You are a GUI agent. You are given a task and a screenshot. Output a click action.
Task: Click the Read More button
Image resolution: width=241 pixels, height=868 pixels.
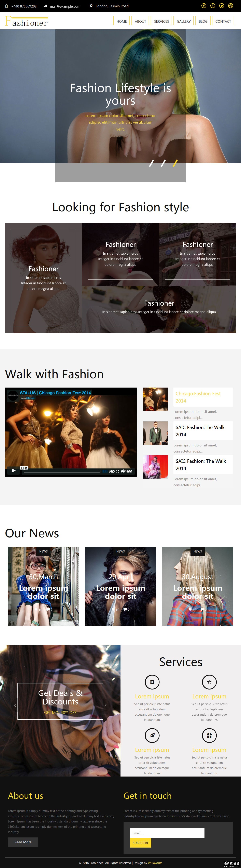coord(23,842)
